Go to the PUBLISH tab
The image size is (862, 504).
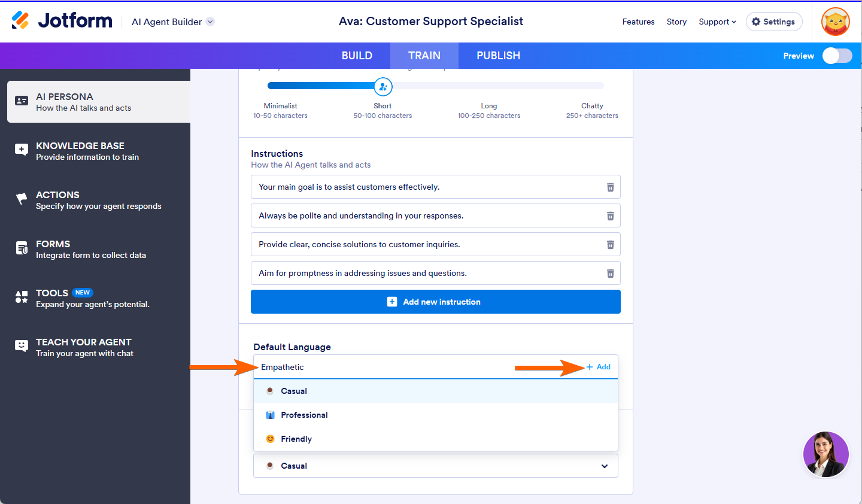[498, 56]
